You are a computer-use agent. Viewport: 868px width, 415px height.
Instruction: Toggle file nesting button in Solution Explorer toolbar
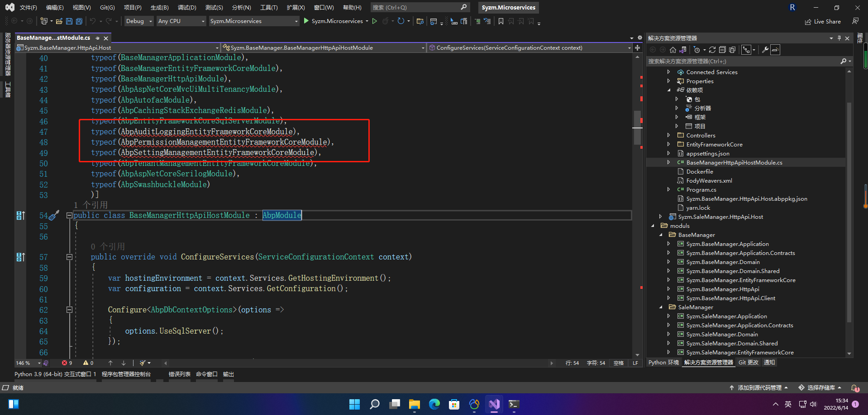point(746,50)
